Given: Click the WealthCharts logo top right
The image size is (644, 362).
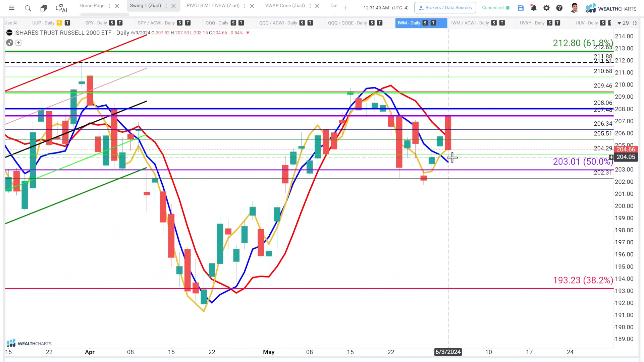Looking at the screenshot, I should click(611, 8).
